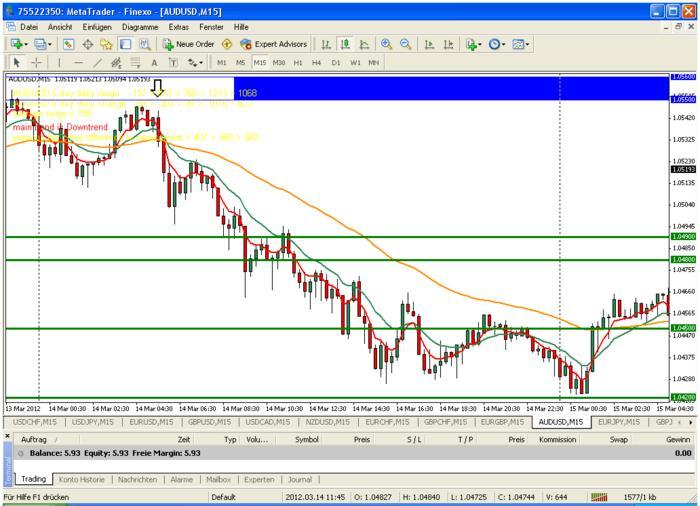The height and width of the screenshot is (506, 700).
Task: Close the Terminal panel with its X
Action: [x=7, y=434]
